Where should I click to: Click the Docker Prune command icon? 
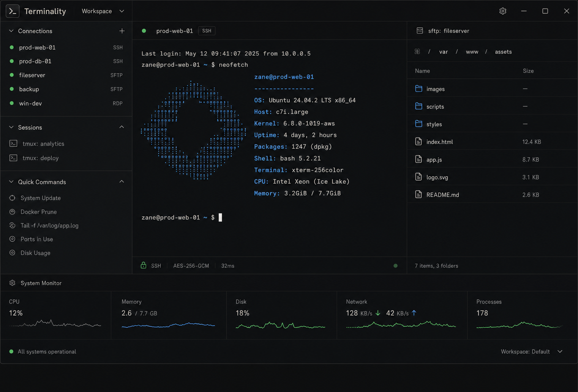point(12,212)
